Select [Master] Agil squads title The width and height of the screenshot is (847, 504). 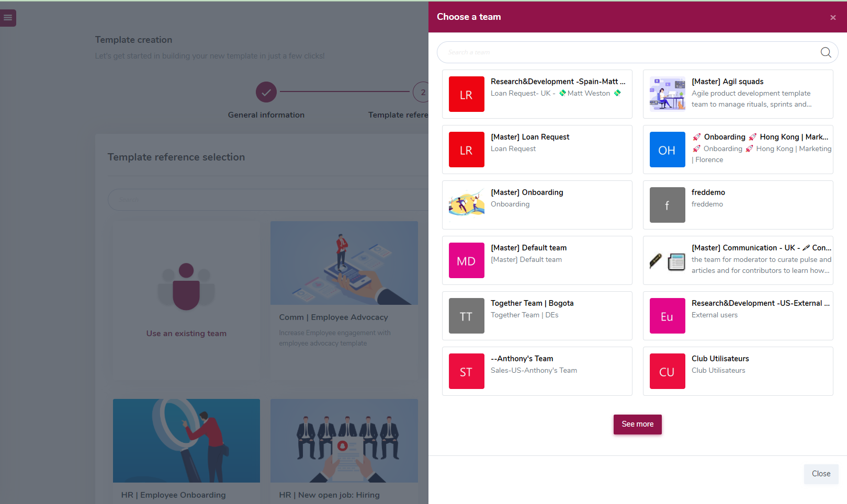pos(727,82)
